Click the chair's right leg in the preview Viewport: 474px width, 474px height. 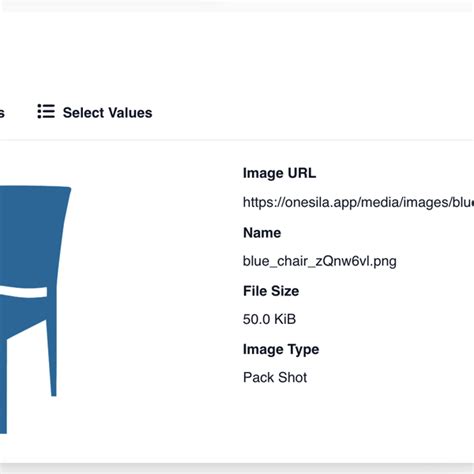click(51, 358)
